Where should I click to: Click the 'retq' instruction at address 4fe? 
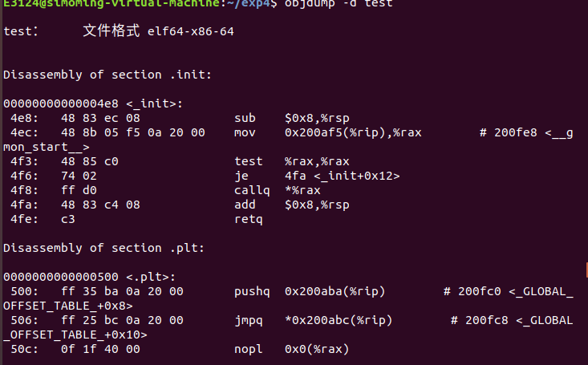coord(248,219)
